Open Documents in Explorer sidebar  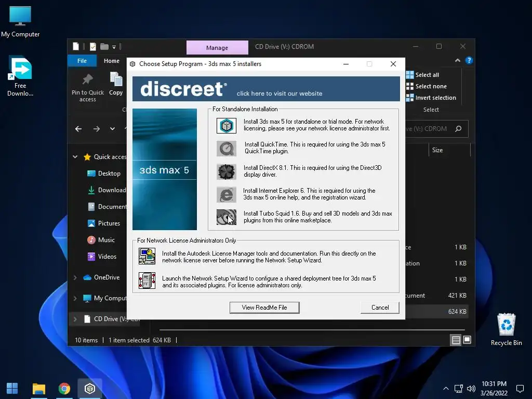[107, 207]
